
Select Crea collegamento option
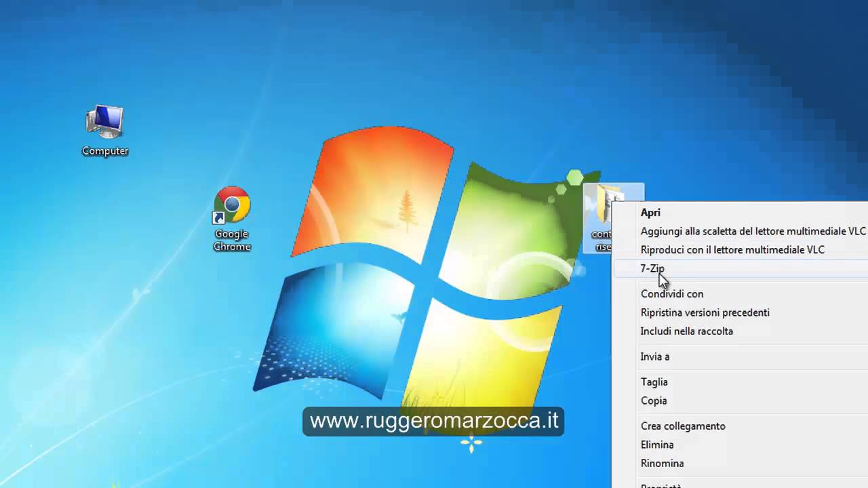point(740,426)
